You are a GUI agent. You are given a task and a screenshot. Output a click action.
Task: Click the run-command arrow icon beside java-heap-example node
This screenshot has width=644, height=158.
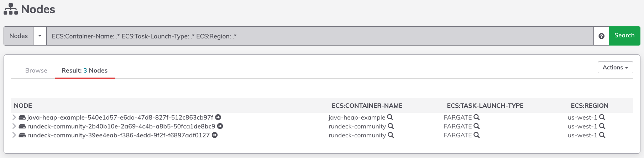[218, 117]
